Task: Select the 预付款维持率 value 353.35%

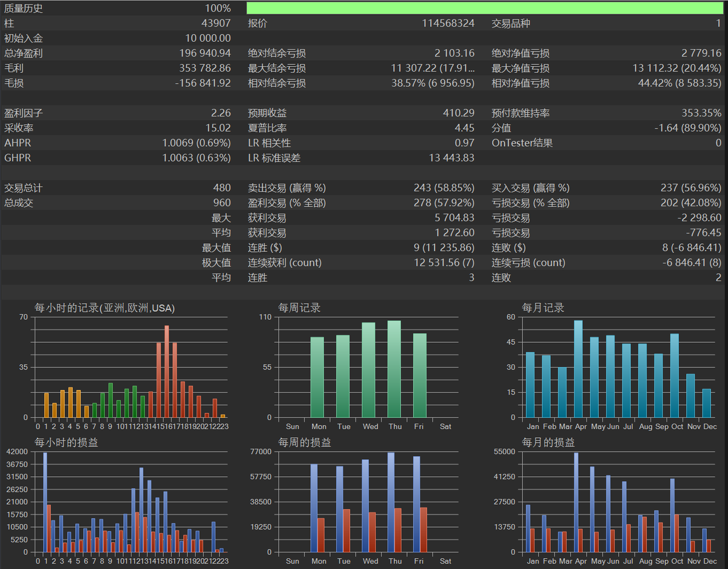Action: [701, 113]
